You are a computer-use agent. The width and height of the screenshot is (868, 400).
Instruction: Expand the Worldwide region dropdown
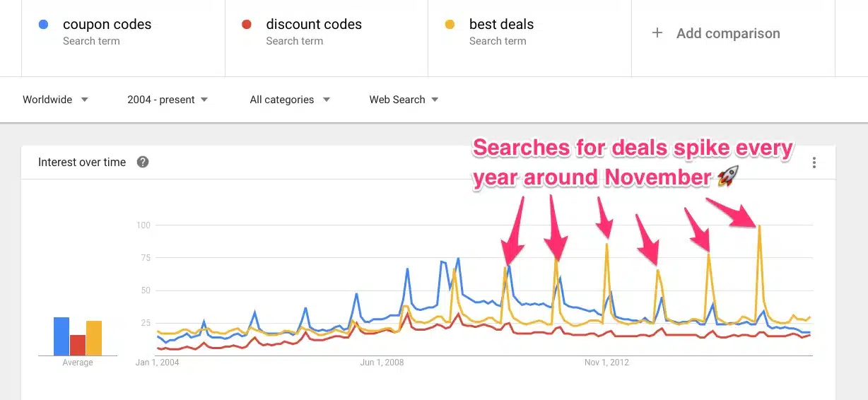56,100
